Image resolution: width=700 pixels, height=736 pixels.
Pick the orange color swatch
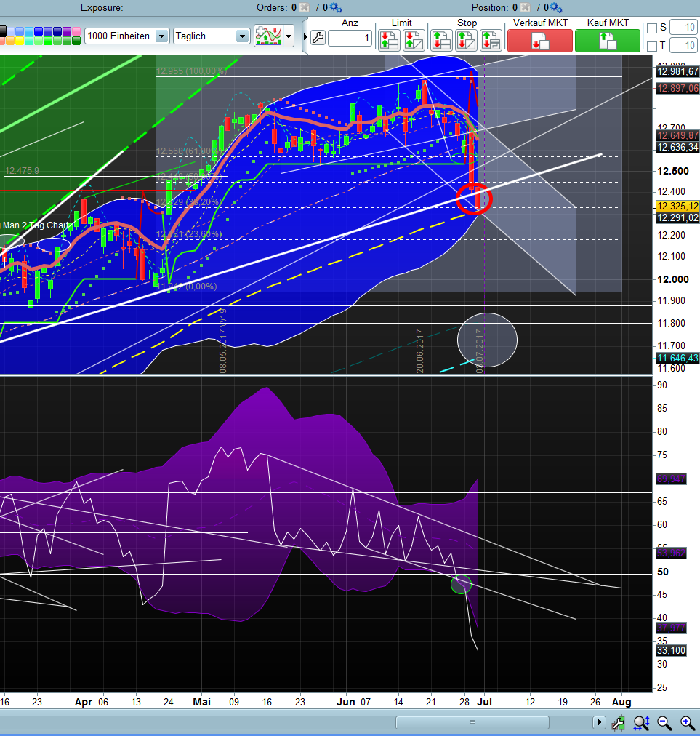coord(10,41)
